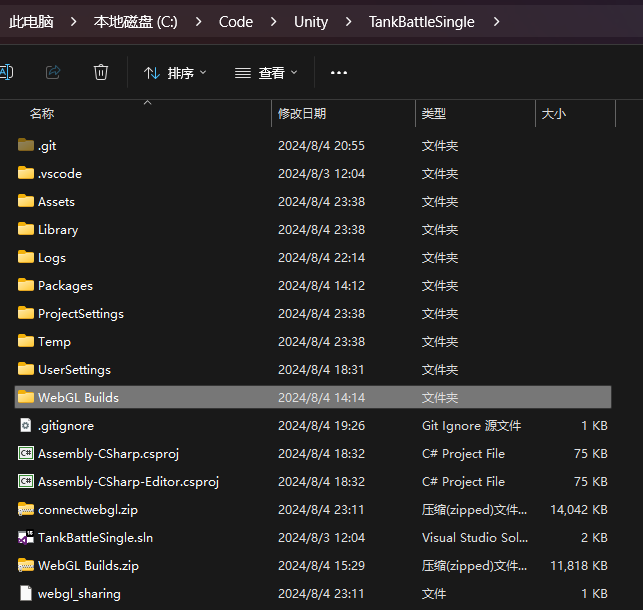Viewport: 643px width, 610px height.
Task: Click connectwebgl.zip file name
Action: [88, 510]
